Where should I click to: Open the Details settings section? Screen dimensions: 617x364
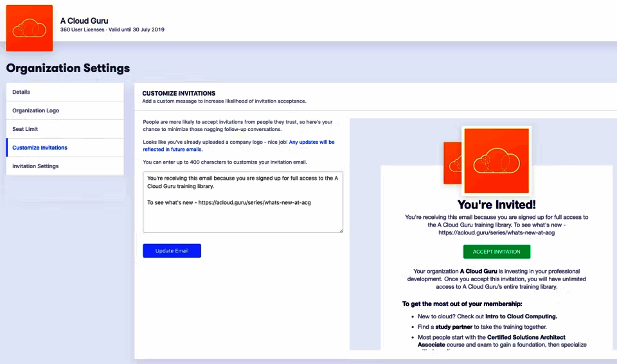click(x=64, y=92)
